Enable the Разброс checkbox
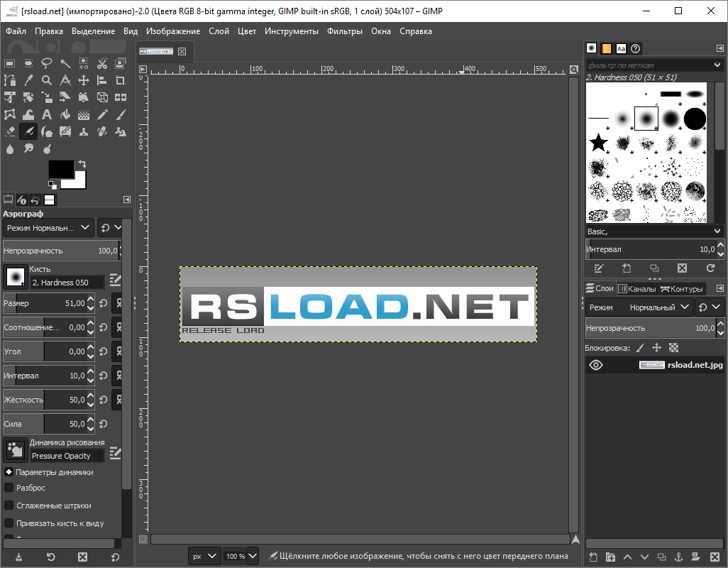Viewport: 728px width, 568px height. point(9,488)
